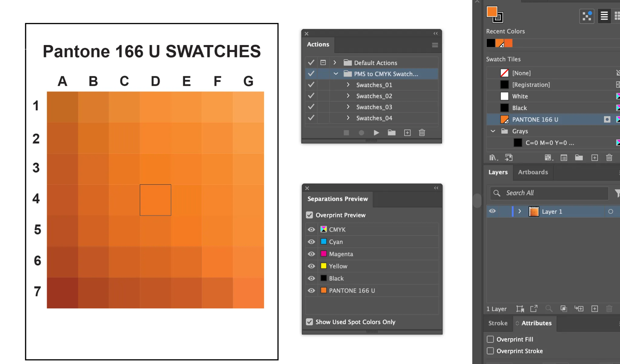Hide the PANTONE 166 U separation
This screenshot has width=620, height=364.
312,291
